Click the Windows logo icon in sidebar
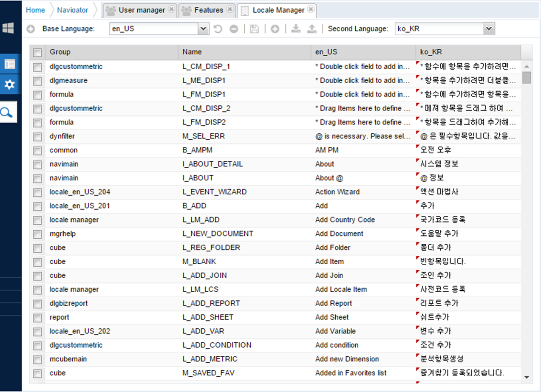This screenshot has width=541, height=392. 8,28
